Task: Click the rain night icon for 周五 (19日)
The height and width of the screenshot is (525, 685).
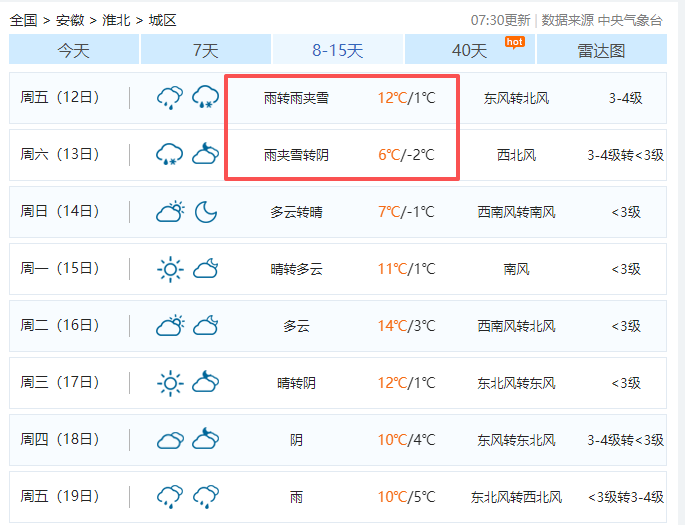Action: (205, 497)
